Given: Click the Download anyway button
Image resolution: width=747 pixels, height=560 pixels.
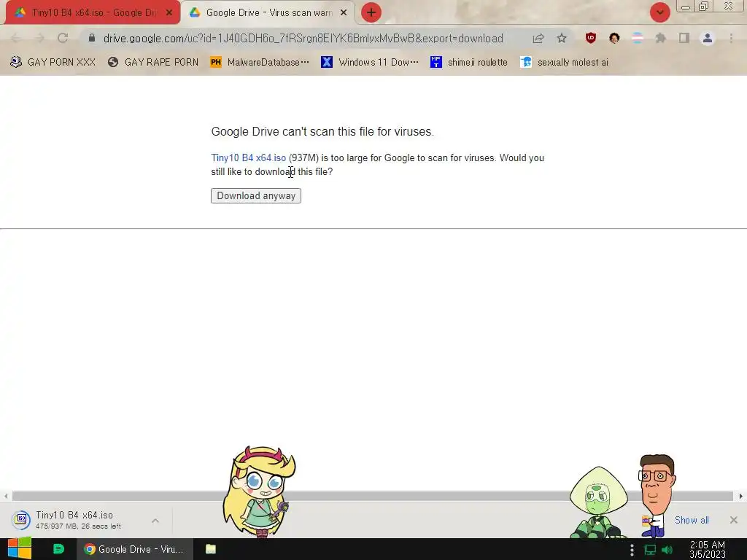Looking at the screenshot, I should coord(256,195).
